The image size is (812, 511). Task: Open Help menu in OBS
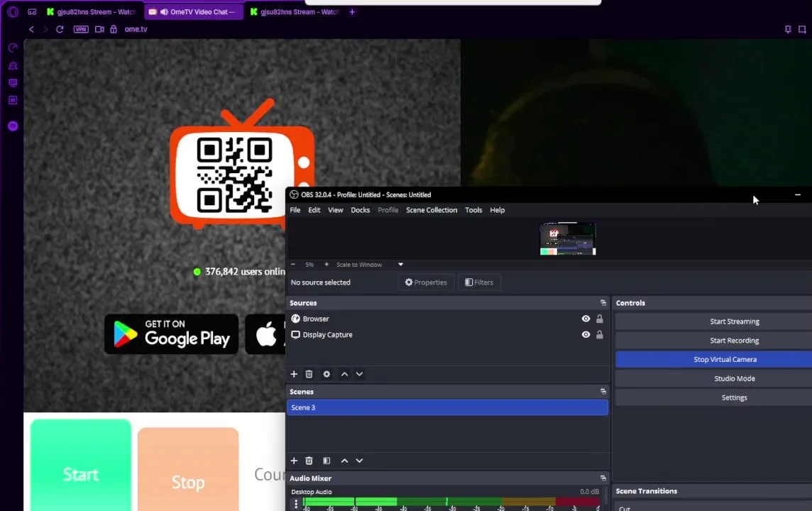pos(497,209)
